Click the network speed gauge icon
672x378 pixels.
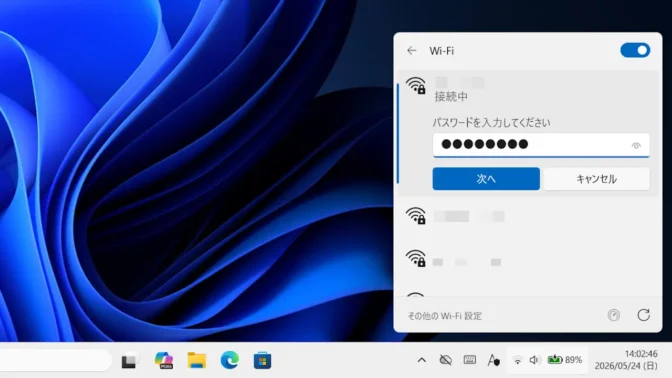(614, 315)
